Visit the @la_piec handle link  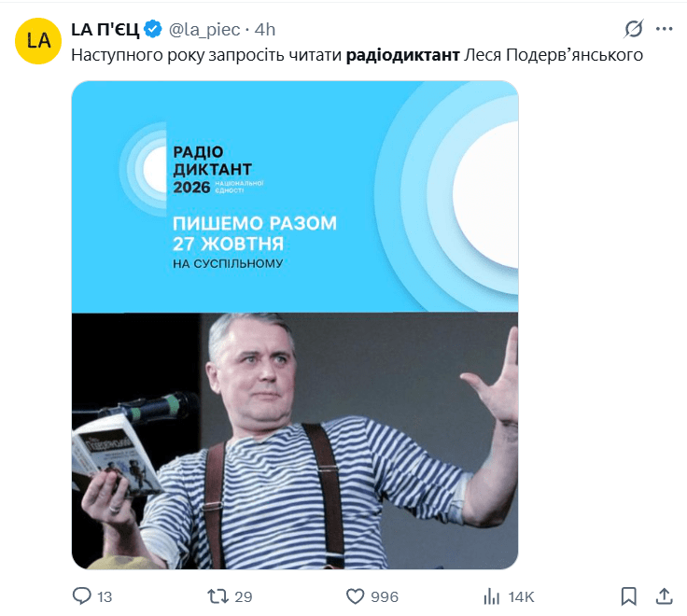(204, 29)
